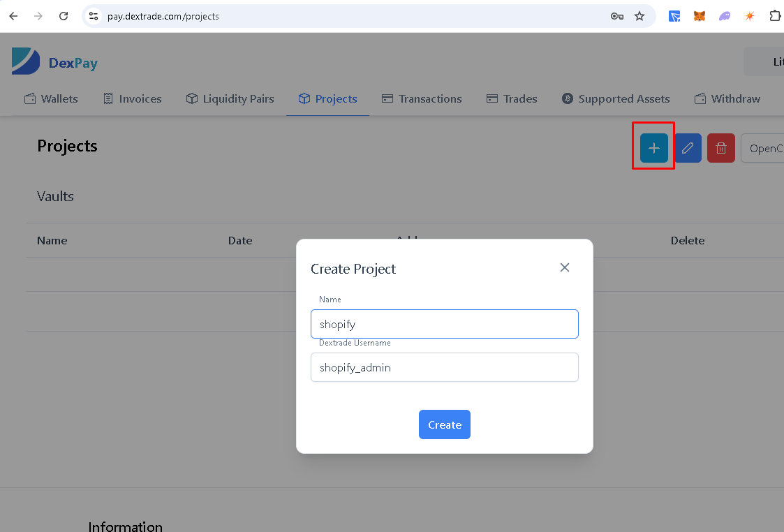Image resolution: width=784 pixels, height=532 pixels.
Task: Open the Wallets tab
Action: coord(51,99)
